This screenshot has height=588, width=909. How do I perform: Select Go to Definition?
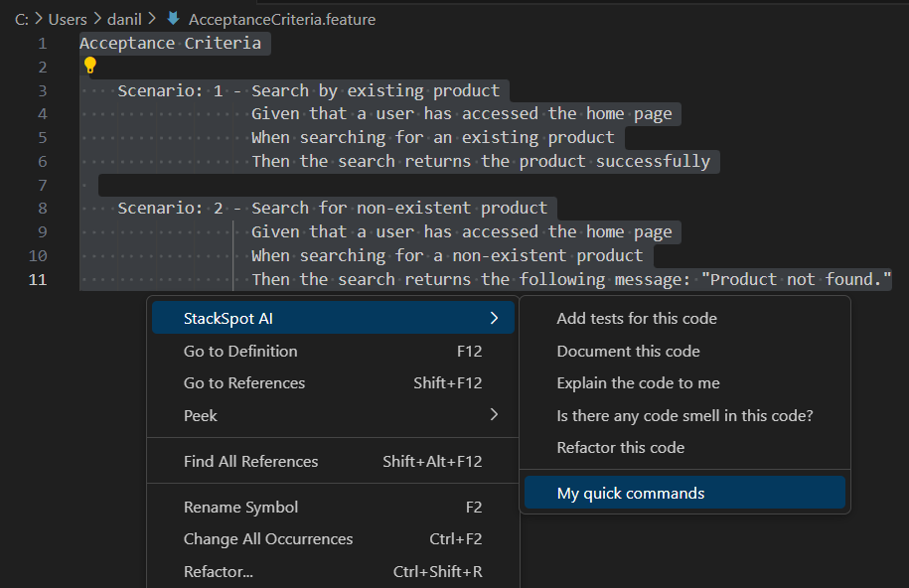[x=333, y=351]
